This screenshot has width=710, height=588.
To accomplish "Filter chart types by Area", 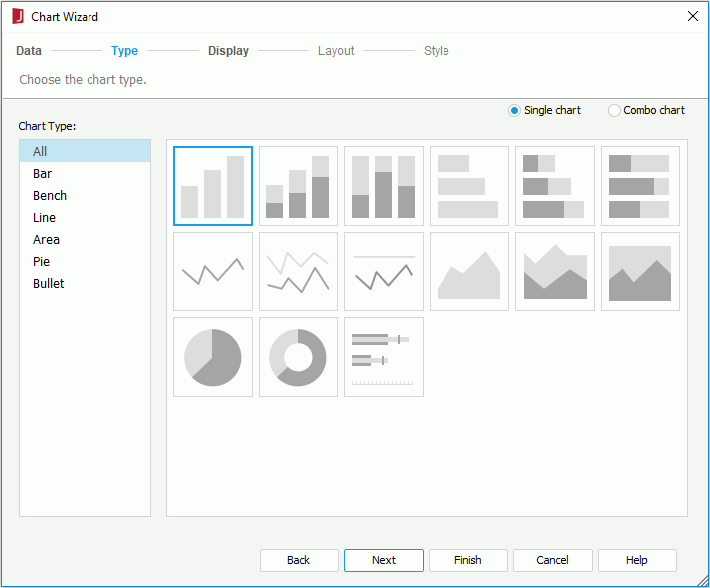I will point(86,239).
